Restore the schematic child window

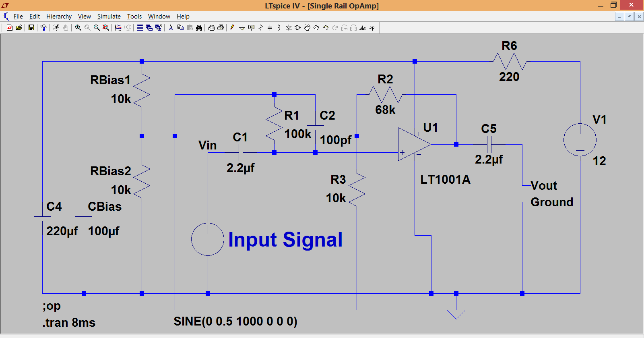(629, 17)
